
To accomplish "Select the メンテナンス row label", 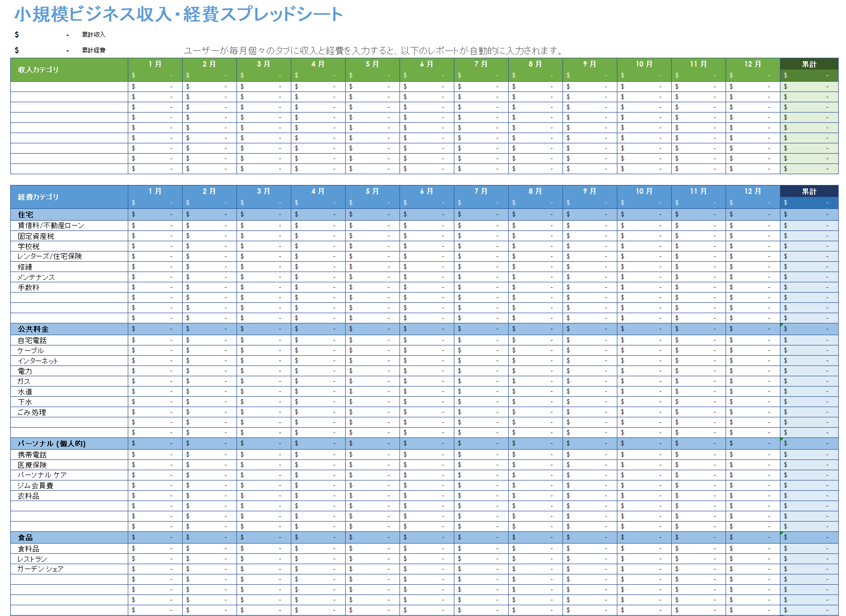I will (36, 277).
